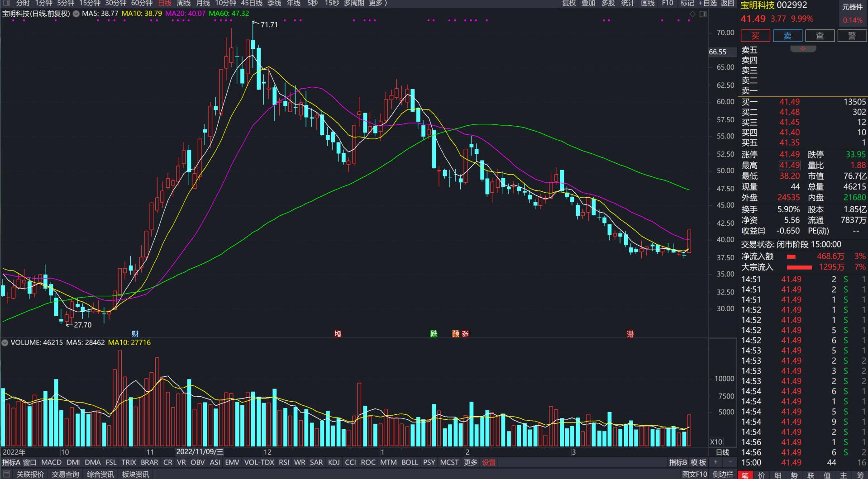868x479 pixels.
Task: Click the green 跌 event marker
Action: point(434,334)
